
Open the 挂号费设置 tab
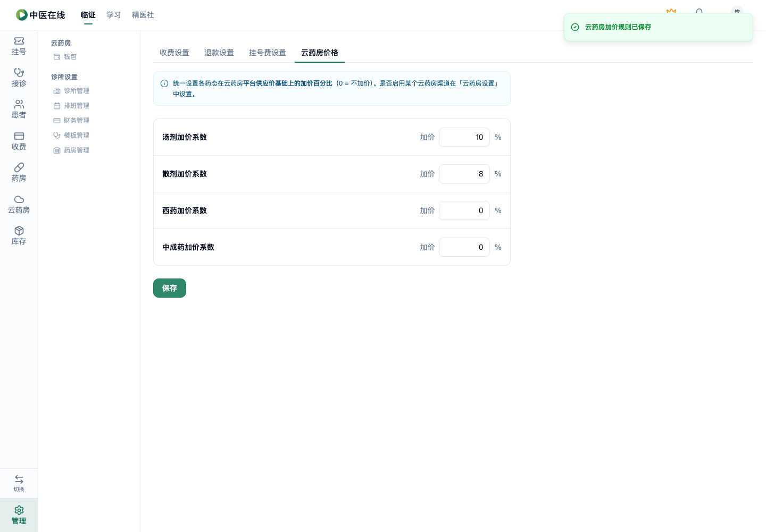pos(268,53)
